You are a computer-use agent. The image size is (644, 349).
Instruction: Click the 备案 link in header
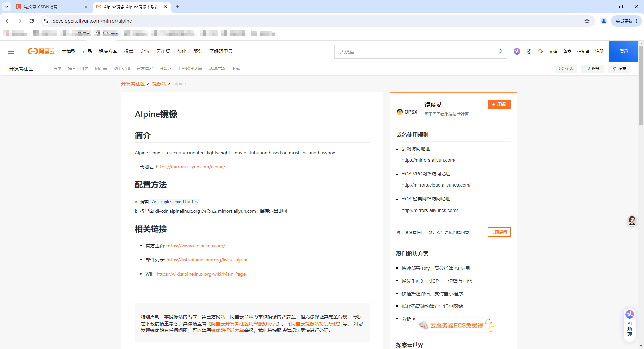[567, 51]
